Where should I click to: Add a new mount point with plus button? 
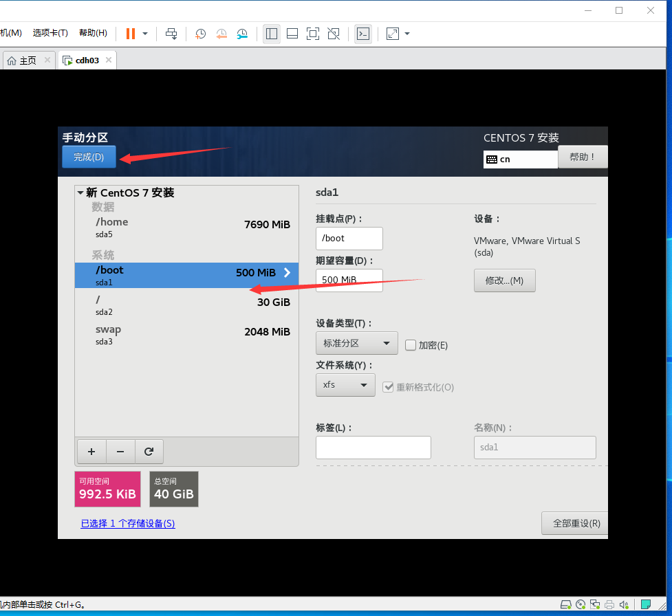[x=91, y=452]
